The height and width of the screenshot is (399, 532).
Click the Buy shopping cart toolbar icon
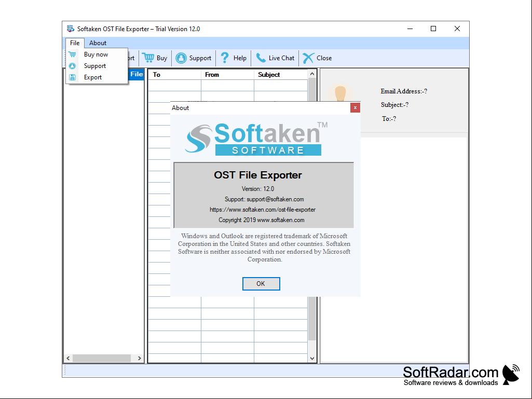point(148,58)
